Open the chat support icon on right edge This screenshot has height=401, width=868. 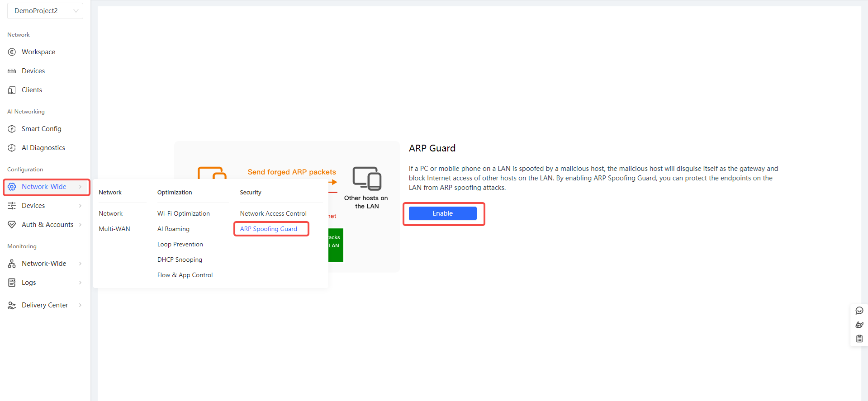(859, 311)
